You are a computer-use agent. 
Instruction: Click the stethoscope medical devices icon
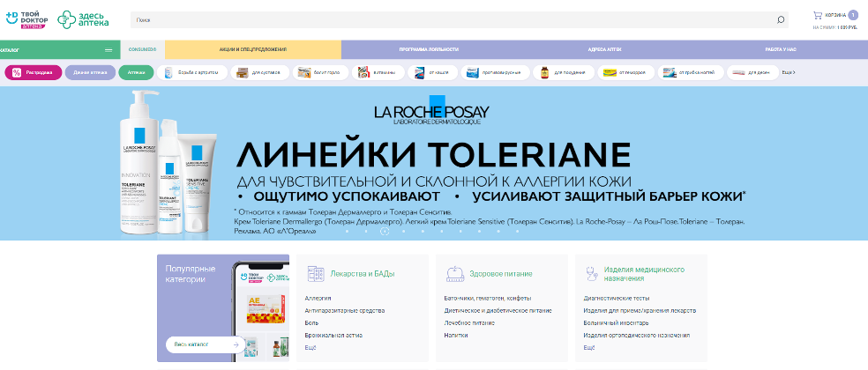(591, 274)
